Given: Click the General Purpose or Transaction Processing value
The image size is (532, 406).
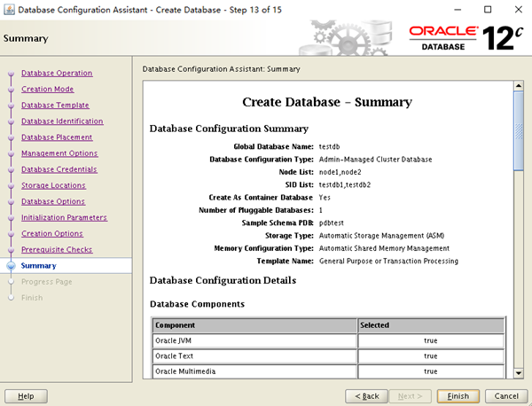Looking at the screenshot, I should click(388, 262).
